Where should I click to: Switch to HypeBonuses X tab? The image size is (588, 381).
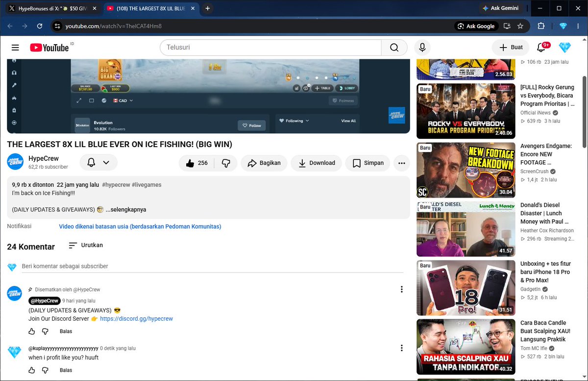pos(52,8)
